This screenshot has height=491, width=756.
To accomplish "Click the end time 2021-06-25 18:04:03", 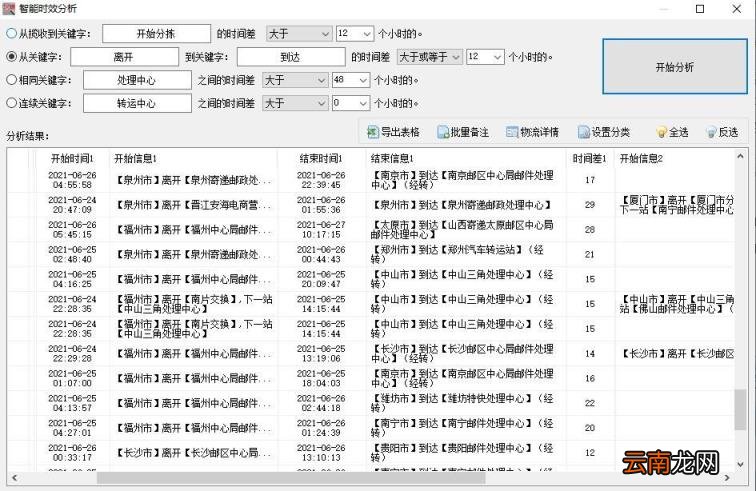I will click(321, 378).
